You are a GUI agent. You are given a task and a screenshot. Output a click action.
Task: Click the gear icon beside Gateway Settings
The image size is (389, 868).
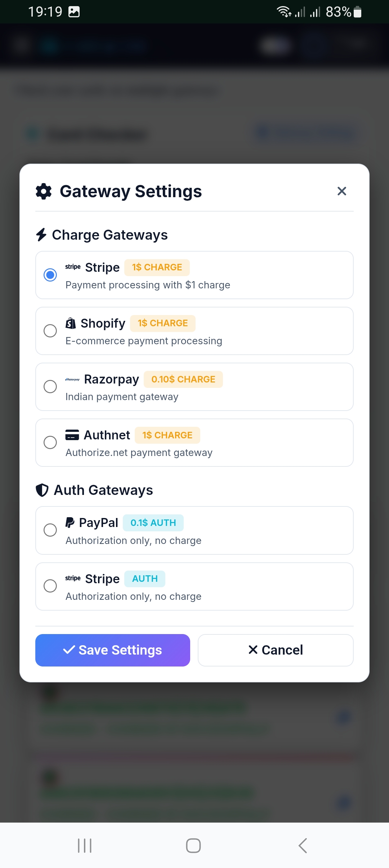pos(44,191)
